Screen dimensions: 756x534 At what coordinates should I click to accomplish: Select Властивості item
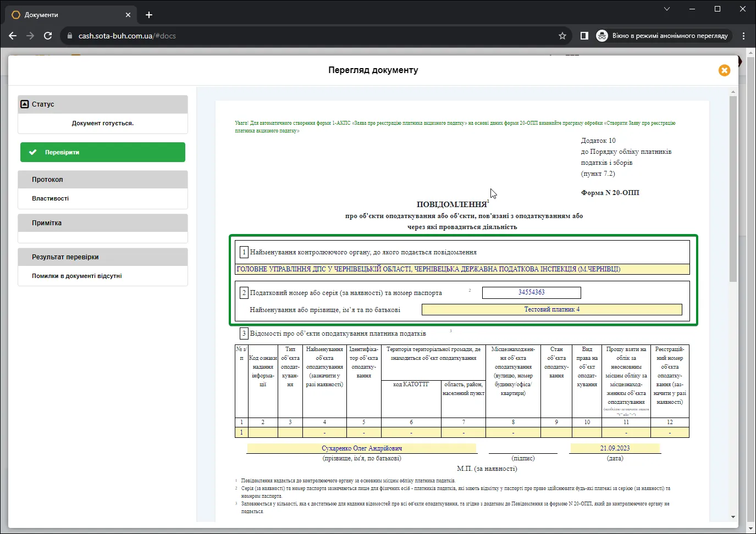click(50, 198)
